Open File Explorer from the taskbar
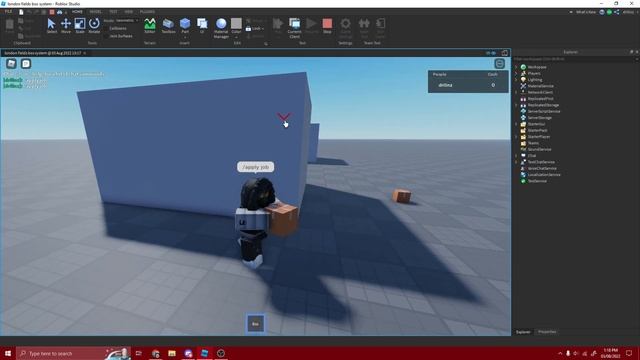This screenshot has width=640, height=360. (172, 353)
